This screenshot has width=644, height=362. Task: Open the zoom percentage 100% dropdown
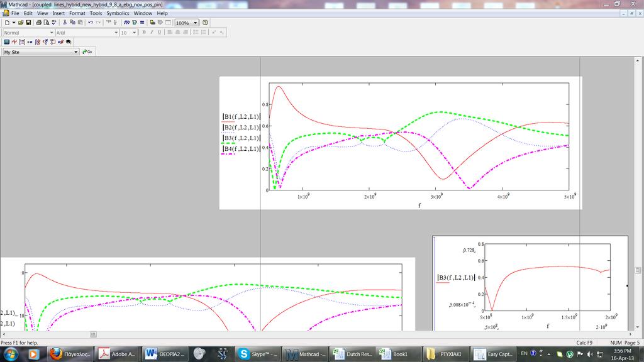click(x=196, y=23)
